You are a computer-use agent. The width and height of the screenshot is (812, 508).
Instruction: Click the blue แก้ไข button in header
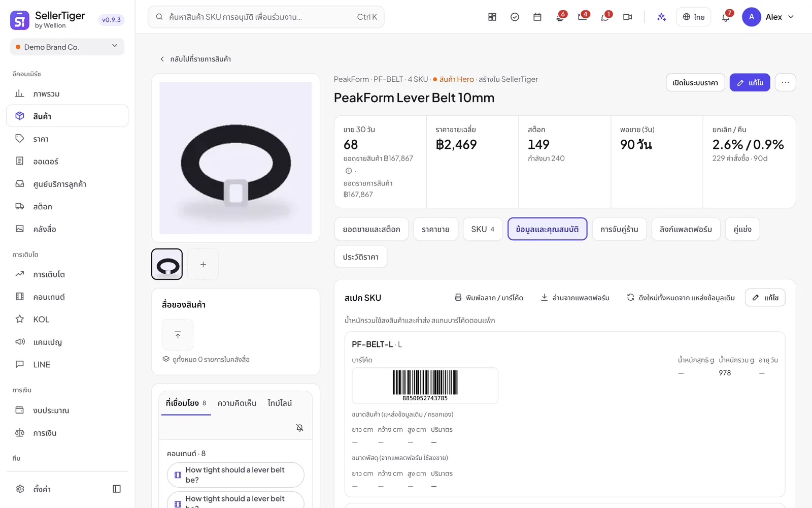click(x=750, y=82)
